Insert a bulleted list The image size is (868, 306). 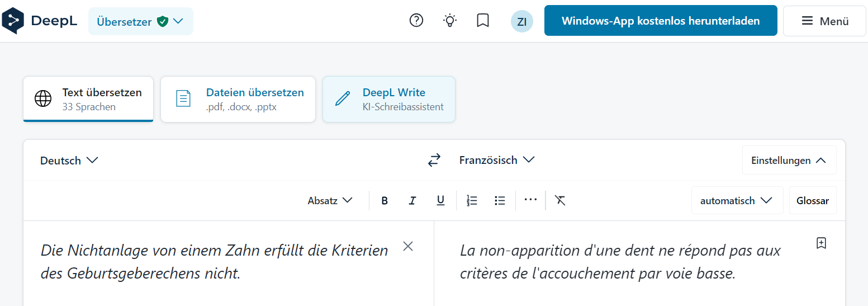click(x=500, y=200)
